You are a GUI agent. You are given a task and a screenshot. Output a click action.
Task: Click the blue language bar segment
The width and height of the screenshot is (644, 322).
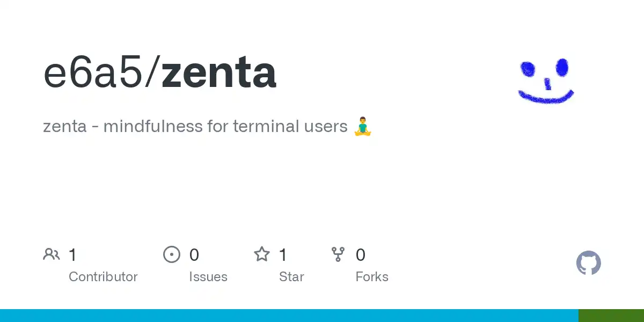click(289, 316)
